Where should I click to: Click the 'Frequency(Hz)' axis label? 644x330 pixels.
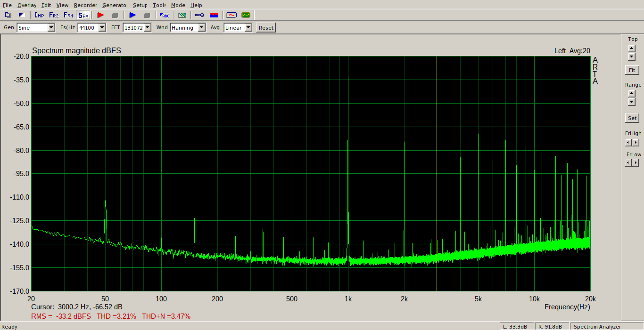pos(567,307)
